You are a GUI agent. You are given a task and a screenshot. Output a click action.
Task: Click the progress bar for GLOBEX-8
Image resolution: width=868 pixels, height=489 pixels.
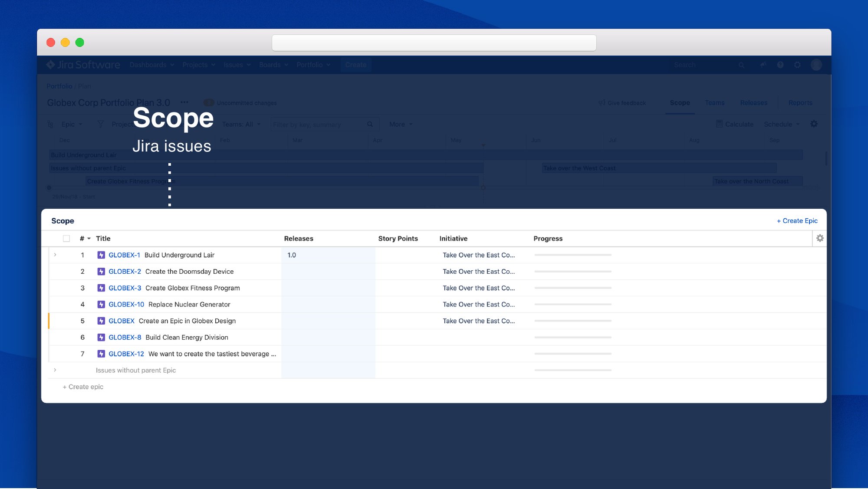573,338
